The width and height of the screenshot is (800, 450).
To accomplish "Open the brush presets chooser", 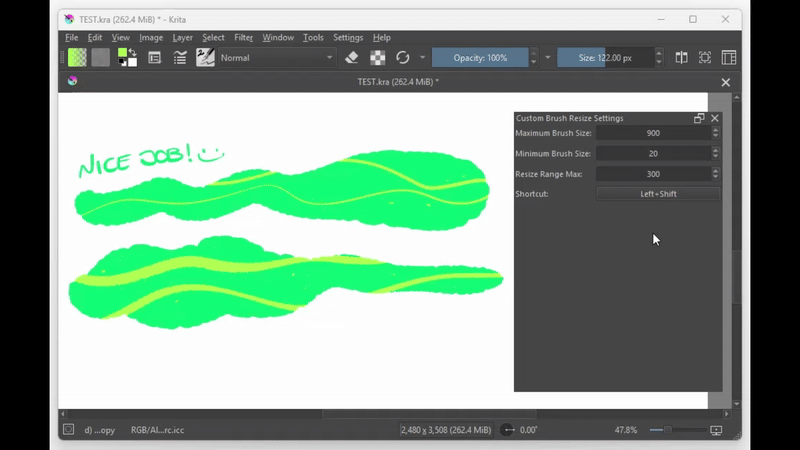I will [x=180, y=58].
